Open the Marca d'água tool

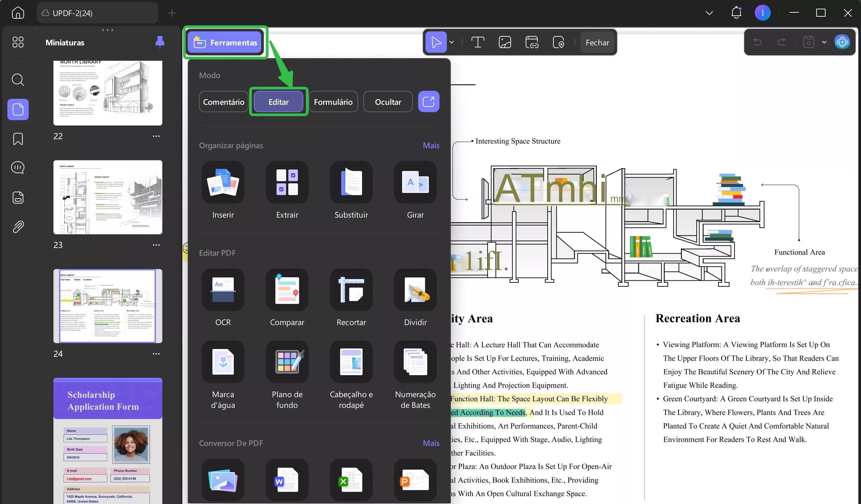[x=223, y=361]
